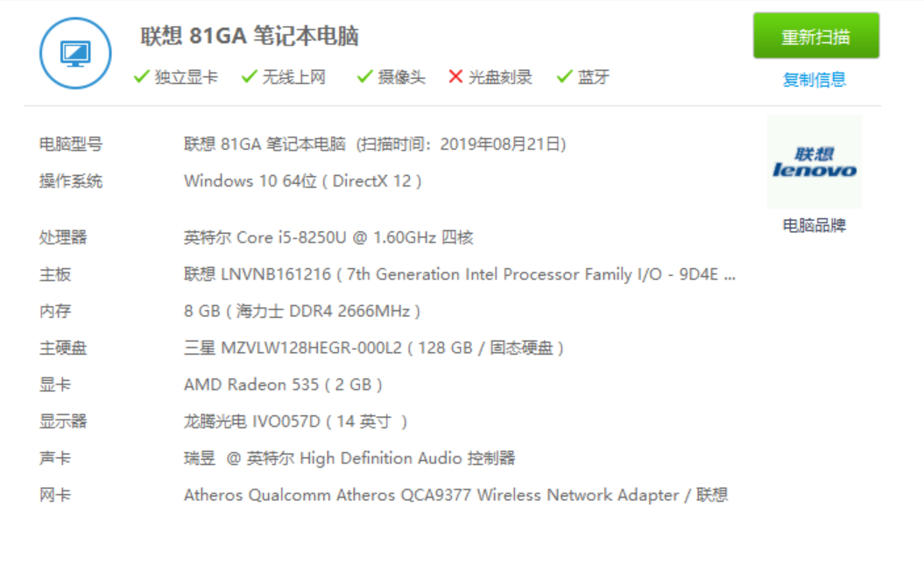This screenshot has height=586, width=924.
Task: Click the 复制信息 link
Action: [x=814, y=81]
